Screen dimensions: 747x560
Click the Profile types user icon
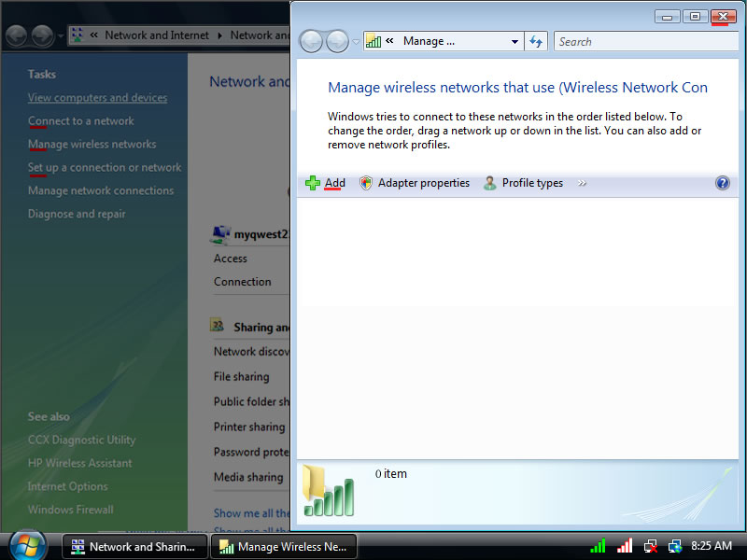pos(490,183)
